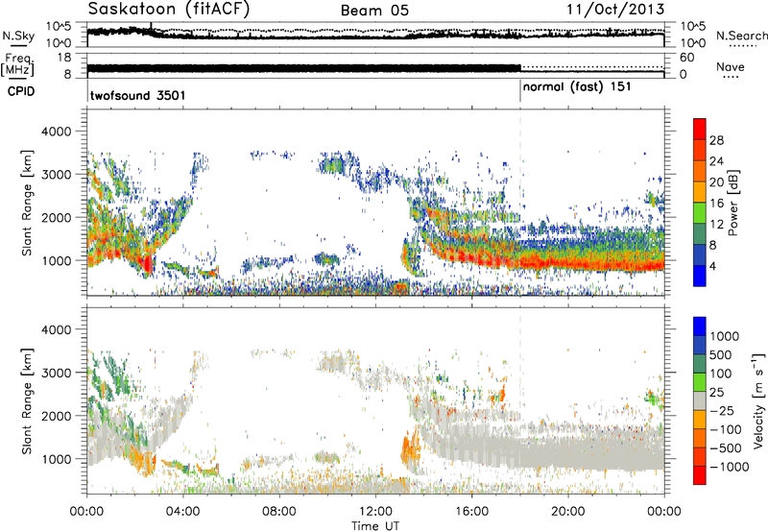Image resolution: width=768 pixels, height=532 pixels.
Task: Click the 28 label on the power colorbar
Action: click(716, 140)
